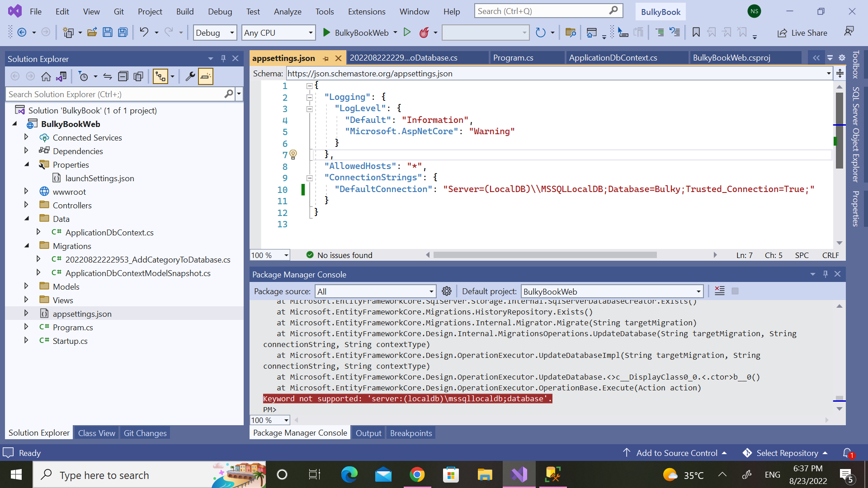This screenshot has width=868, height=488.
Task: Open the Debug configuration dropdown
Action: click(x=215, y=33)
